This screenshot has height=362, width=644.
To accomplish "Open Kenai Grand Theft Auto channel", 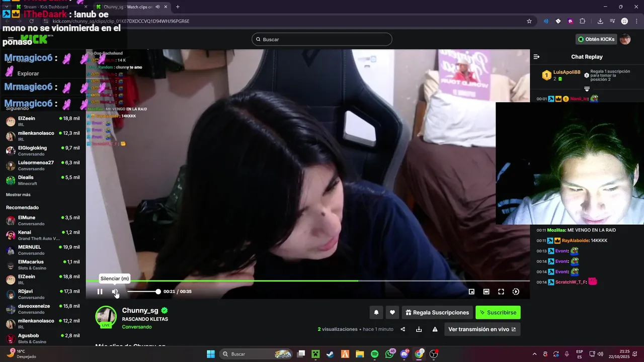I will coord(43,235).
